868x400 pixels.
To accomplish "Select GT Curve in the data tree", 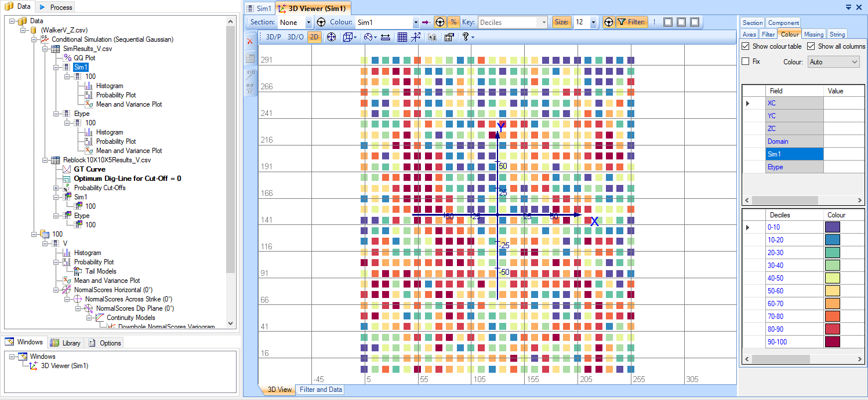I will click(x=89, y=169).
